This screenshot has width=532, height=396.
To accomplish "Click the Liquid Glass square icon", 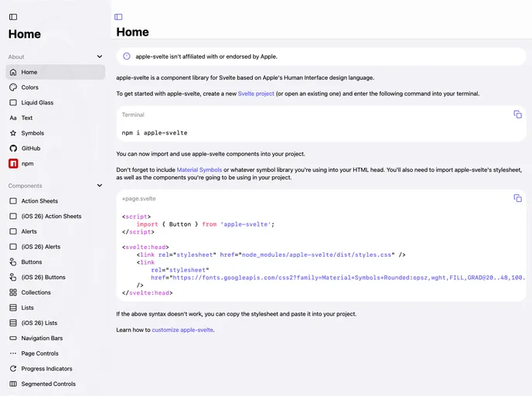I will click(13, 102).
